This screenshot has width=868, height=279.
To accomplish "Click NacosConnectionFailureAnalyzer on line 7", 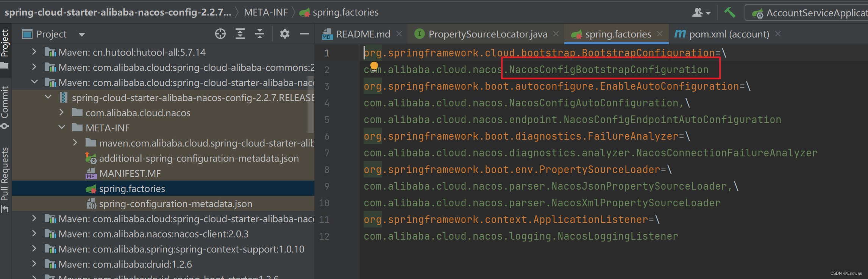I will [727, 153].
